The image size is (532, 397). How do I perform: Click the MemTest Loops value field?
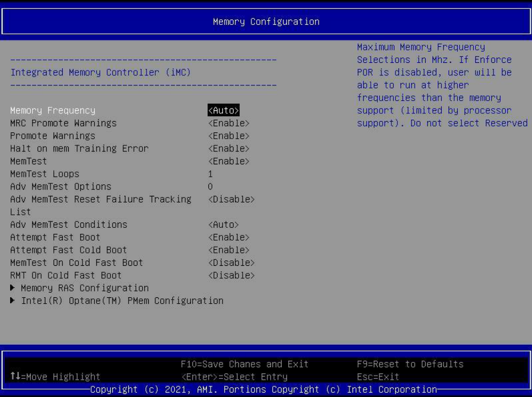pyautogui.click(x=211, y=174)
